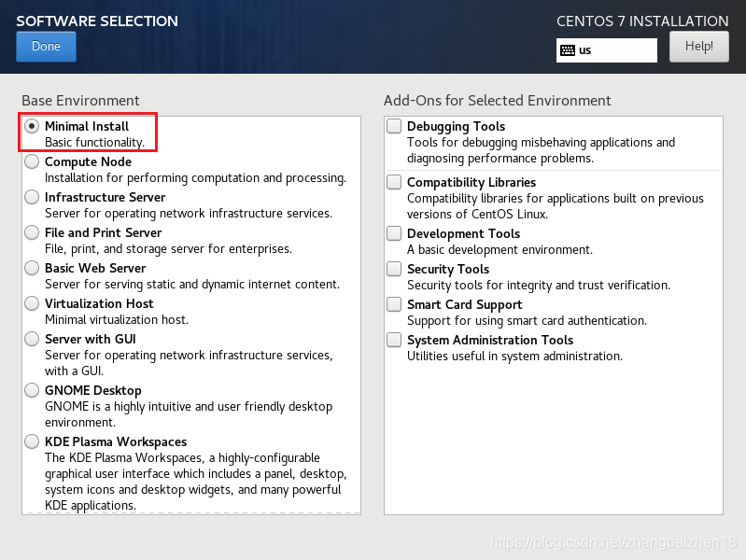
Task: Check Smart Card Support checkbox
Action: click(x=394, y=304)
